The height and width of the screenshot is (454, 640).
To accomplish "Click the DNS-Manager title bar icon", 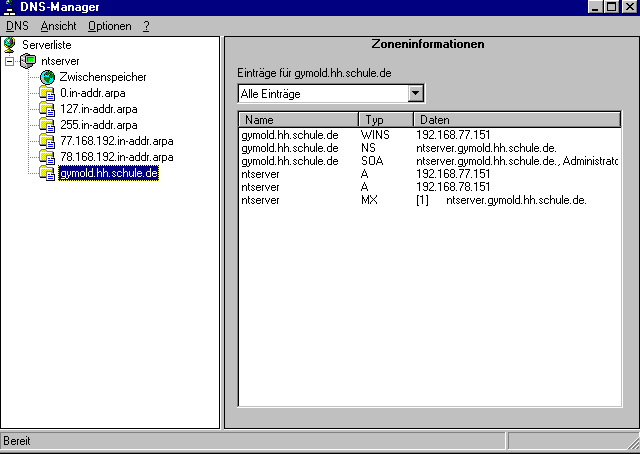I will point(9,7).
